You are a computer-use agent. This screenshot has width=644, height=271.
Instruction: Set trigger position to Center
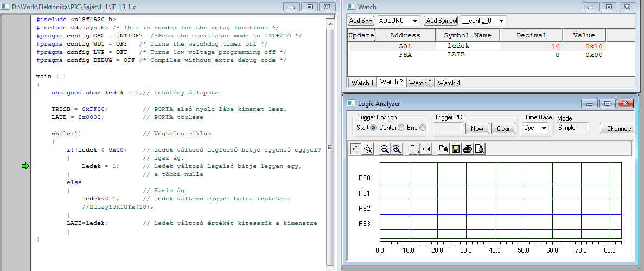(x=401, y=128)
